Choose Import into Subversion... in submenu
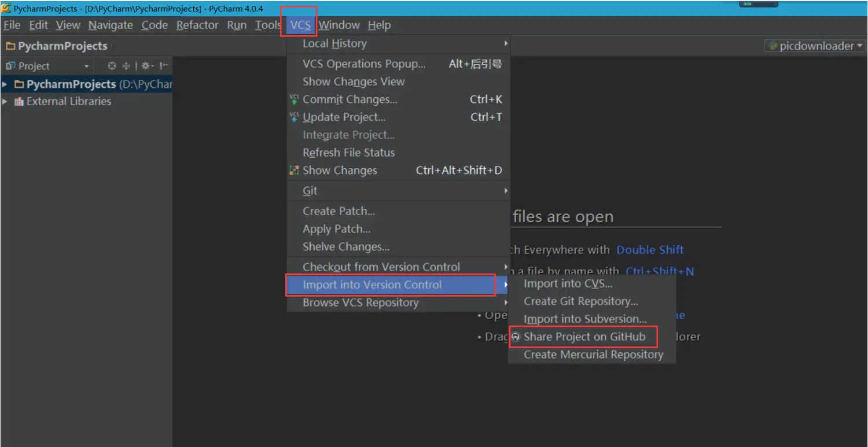 point(592,319)
